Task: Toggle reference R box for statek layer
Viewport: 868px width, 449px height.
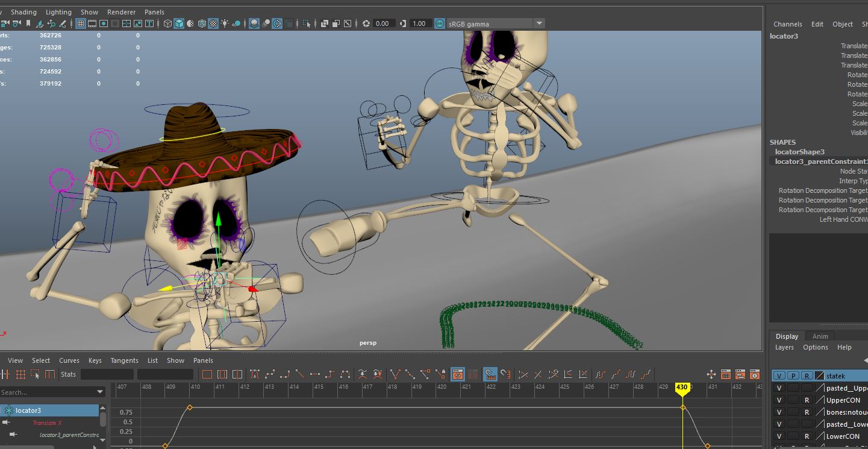Action: pos(807,376)
